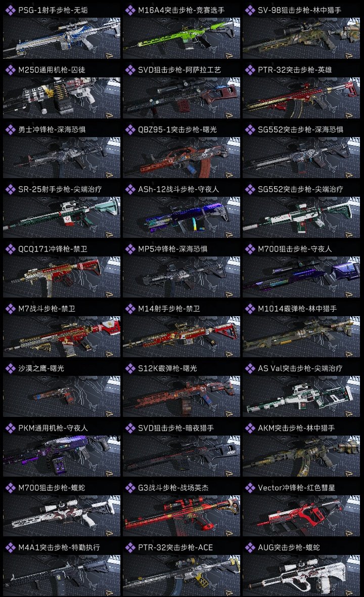
Task: Click the purple icon next to M250通用机枪-囚徒
Action: (10, 70)
